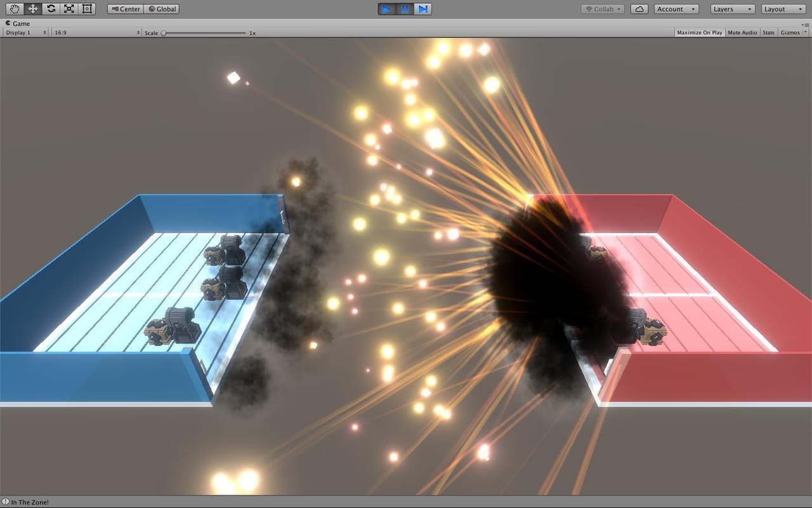812x508 pixels.
Task: Open the Display 1 dropdown
Action: click(x=25, y=32)
